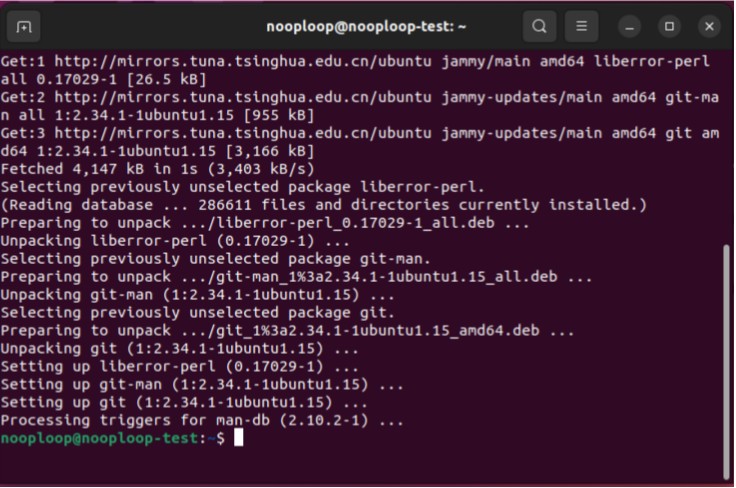Open the hamburger menu in the title bar

pyautogui.click(x=581, y=26)
